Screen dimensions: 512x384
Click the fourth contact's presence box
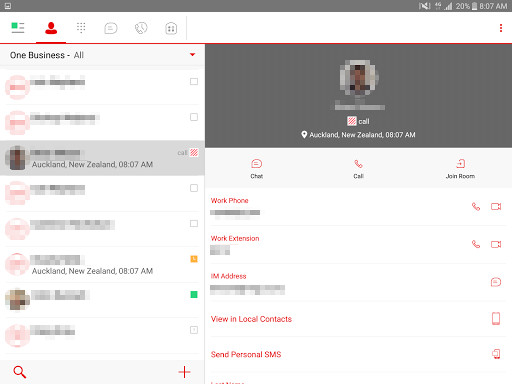tap(194, 188)
